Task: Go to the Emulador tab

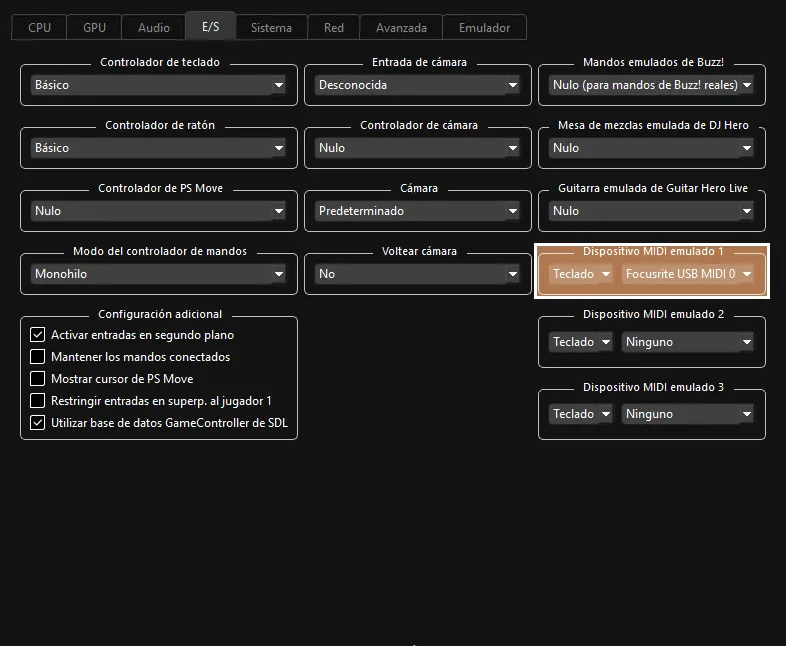Action: 484,28
